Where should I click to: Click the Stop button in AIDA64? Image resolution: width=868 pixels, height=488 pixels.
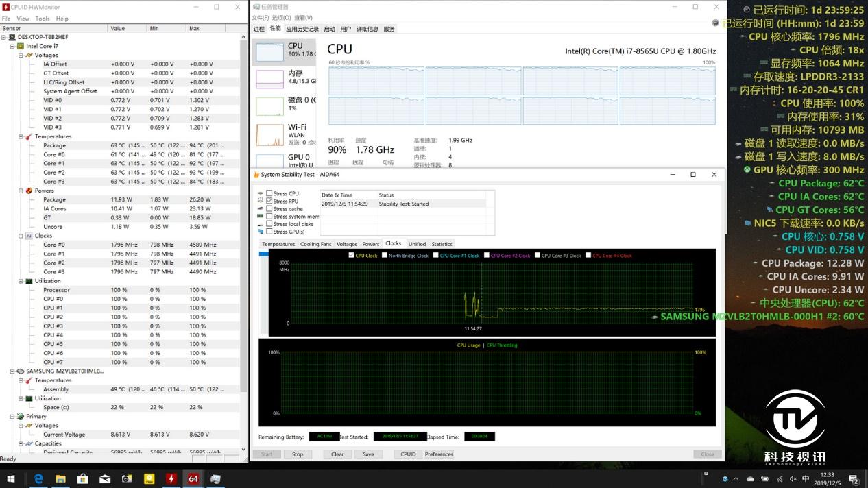(298, 454)
